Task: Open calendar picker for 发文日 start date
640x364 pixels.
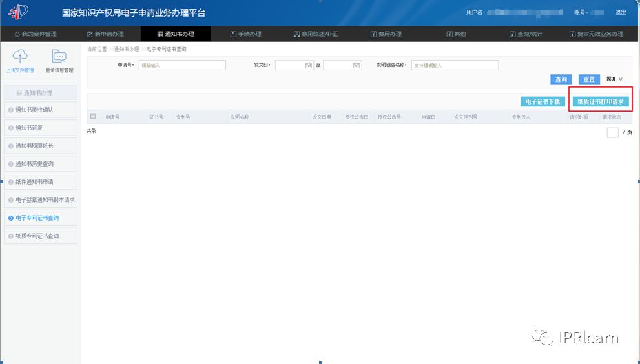Action: 309,65
